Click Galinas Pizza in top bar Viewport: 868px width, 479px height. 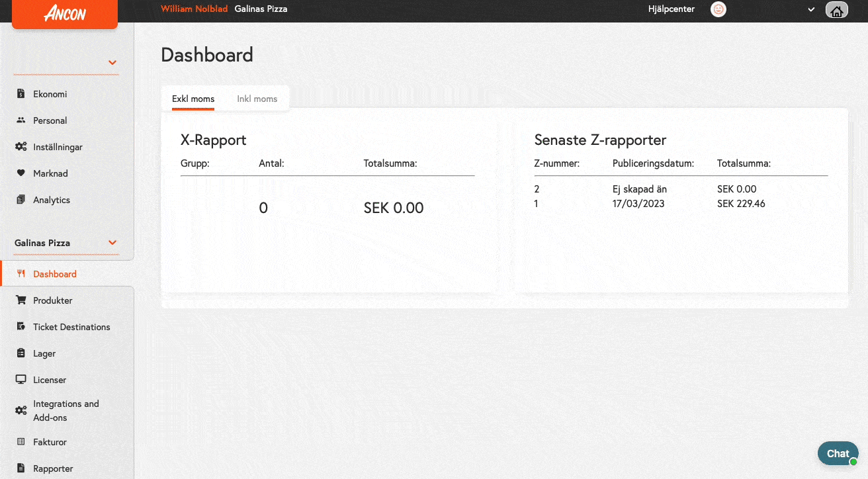pos(261,9)
